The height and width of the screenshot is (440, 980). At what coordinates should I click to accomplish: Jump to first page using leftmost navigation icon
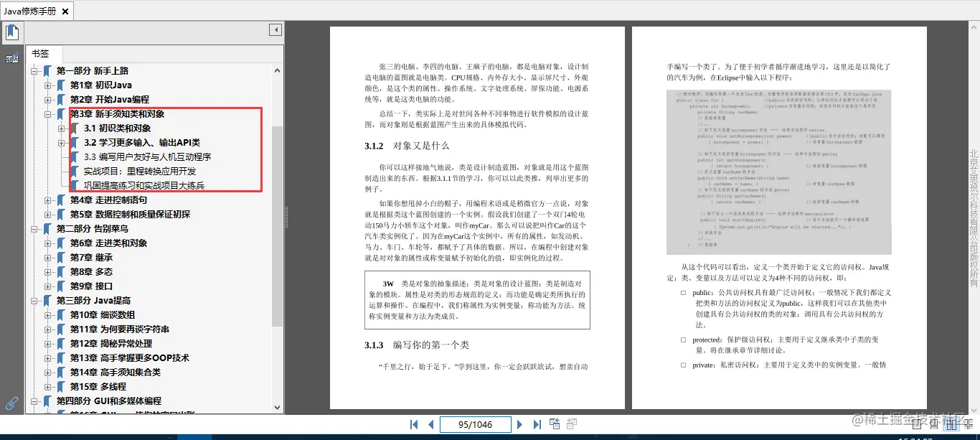[414, 424]
